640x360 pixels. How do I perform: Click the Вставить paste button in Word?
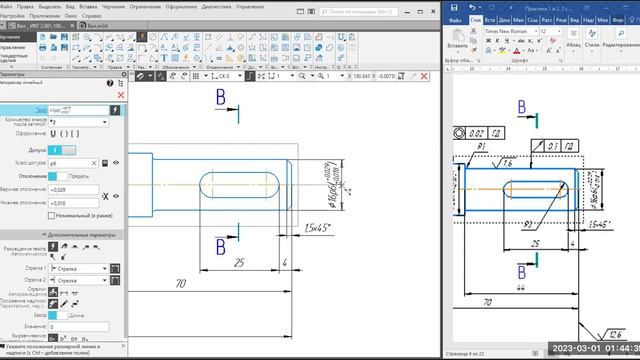457,40
